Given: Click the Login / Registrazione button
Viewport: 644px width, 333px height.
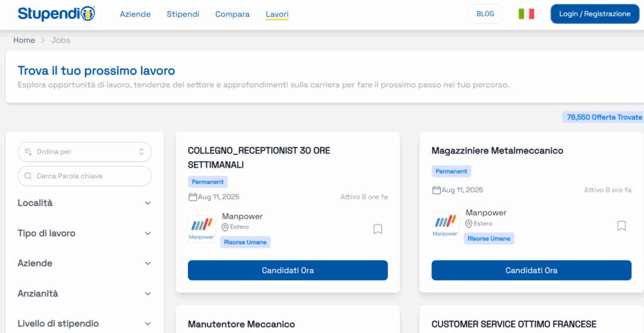Looking at the screenshot, I should pos(595,14).
